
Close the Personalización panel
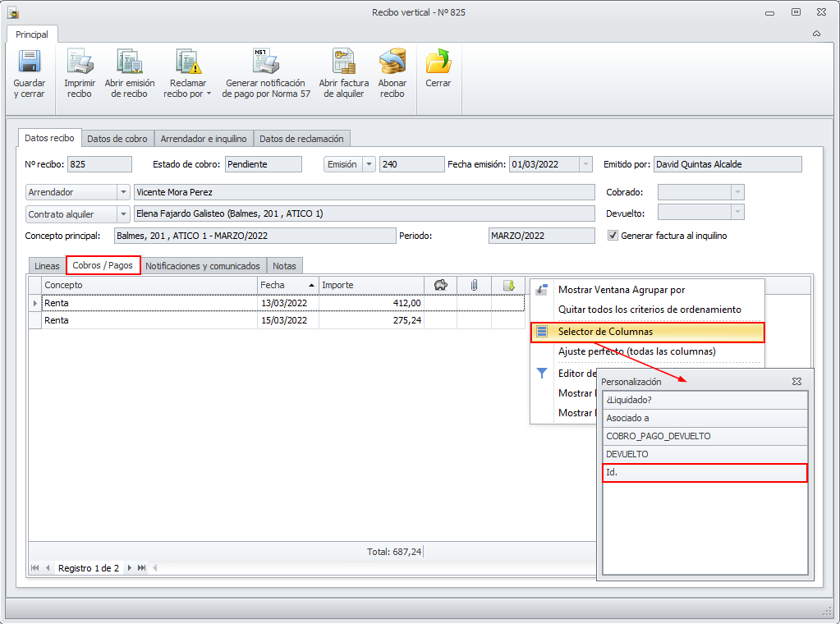(x=796, y=382)
